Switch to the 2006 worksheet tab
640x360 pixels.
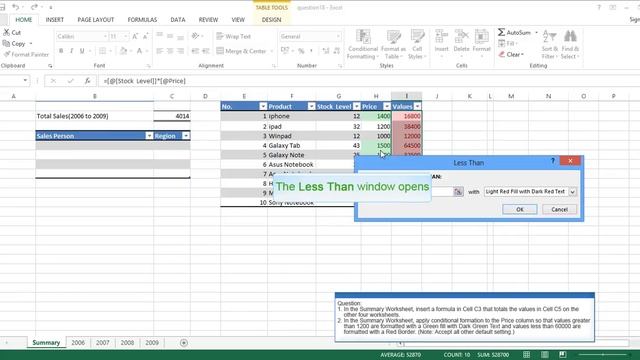coord(78,343)
